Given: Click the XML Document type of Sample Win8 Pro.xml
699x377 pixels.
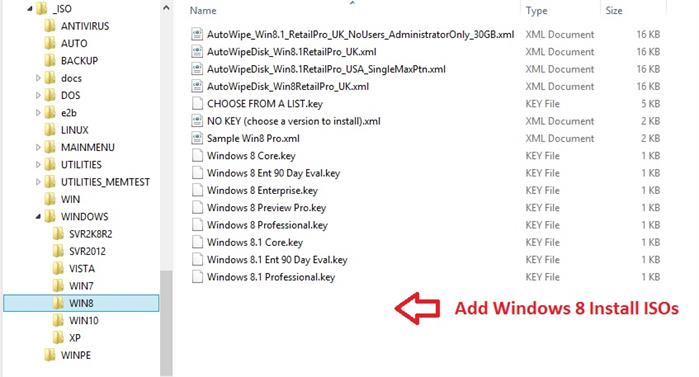Looking at the screenshot, I should pyautogui.click(x=559, y=139).
